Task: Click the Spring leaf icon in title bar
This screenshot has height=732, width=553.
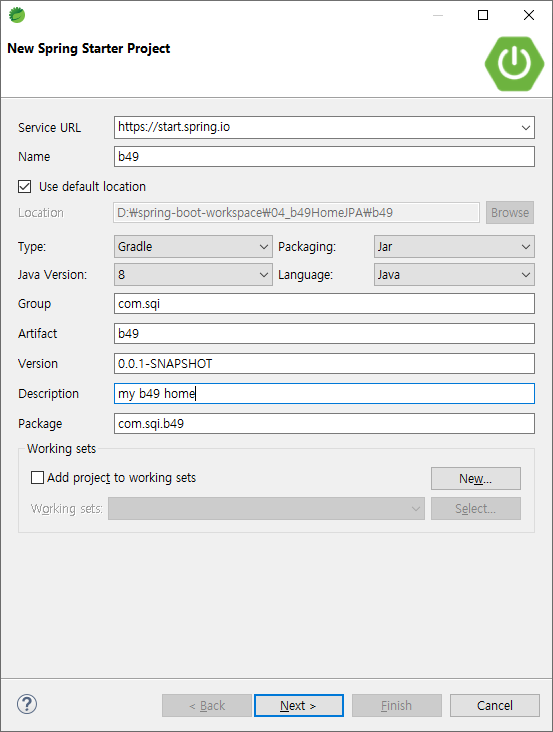Action: click(17, 15)
